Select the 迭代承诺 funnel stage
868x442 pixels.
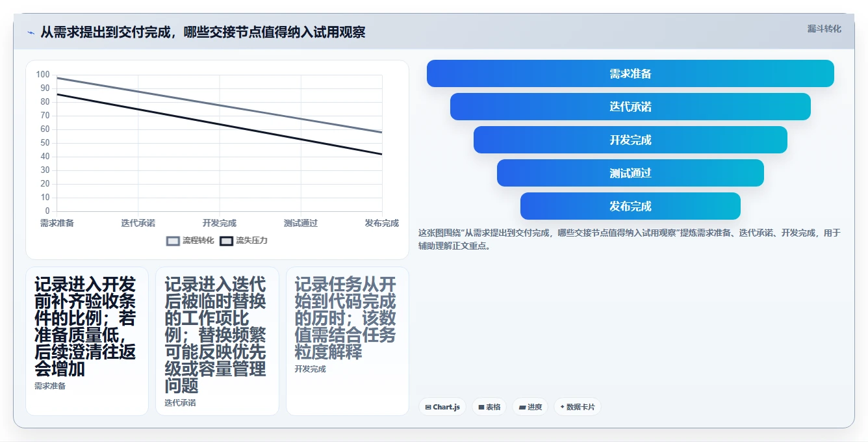[x=630, y=107]
